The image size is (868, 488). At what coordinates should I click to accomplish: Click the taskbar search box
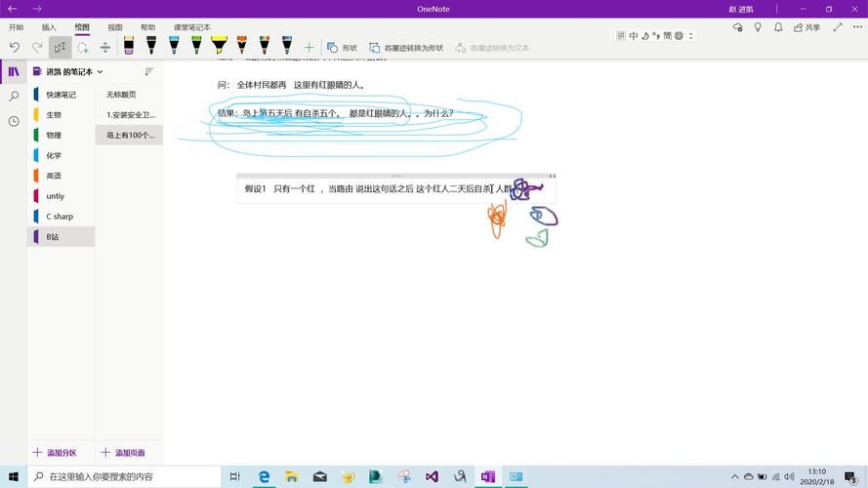click(125, 476)
